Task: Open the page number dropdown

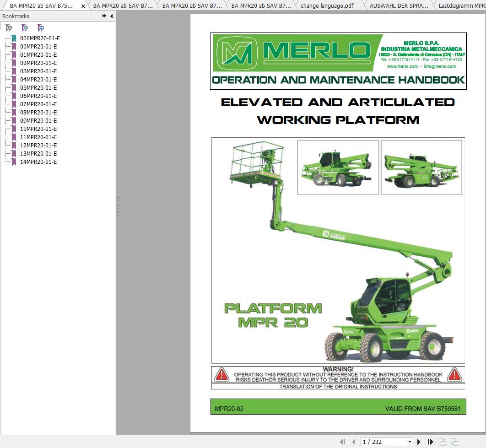Action: pyautogui.click(x=410, y=441)
